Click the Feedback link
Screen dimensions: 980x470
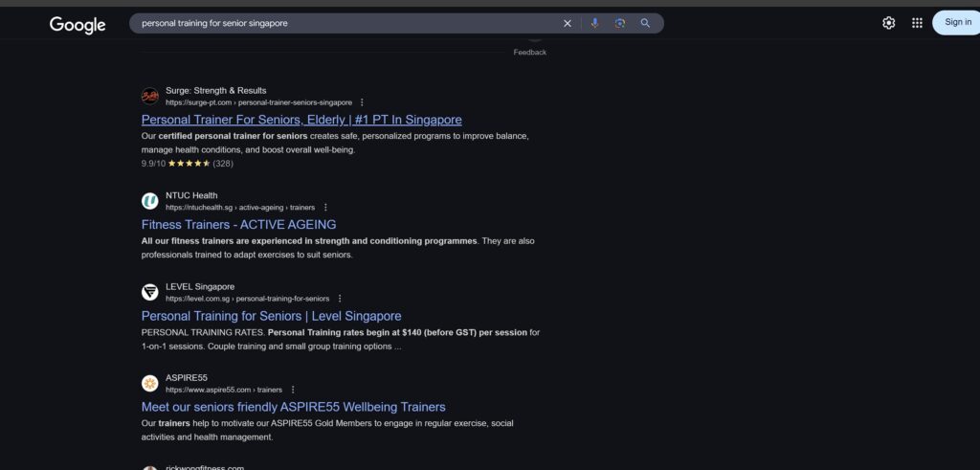pos(529,53)
